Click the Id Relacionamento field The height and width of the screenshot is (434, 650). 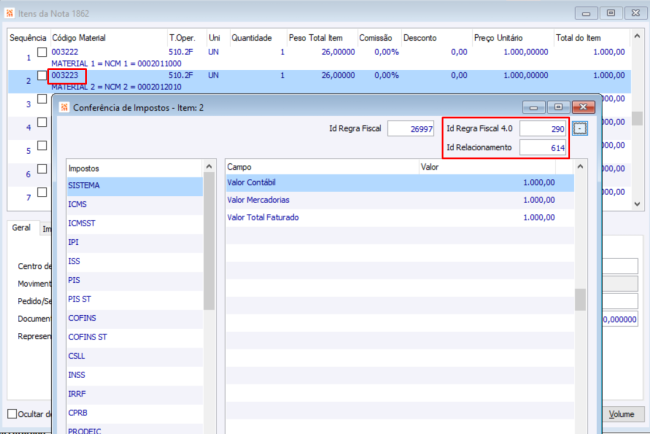coord(544,148)
